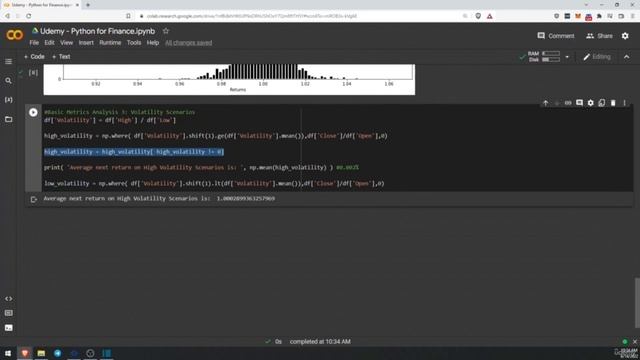The width and height of the screenshot is (640, 360).
Task: Copy link to the selected cell
Action: point(568,103)
